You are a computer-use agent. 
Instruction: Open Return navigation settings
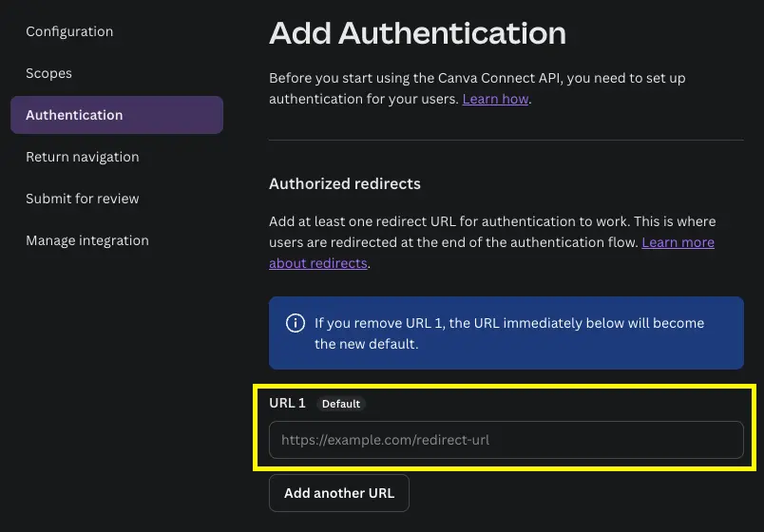pyautogui.click(x=83, y=157)
